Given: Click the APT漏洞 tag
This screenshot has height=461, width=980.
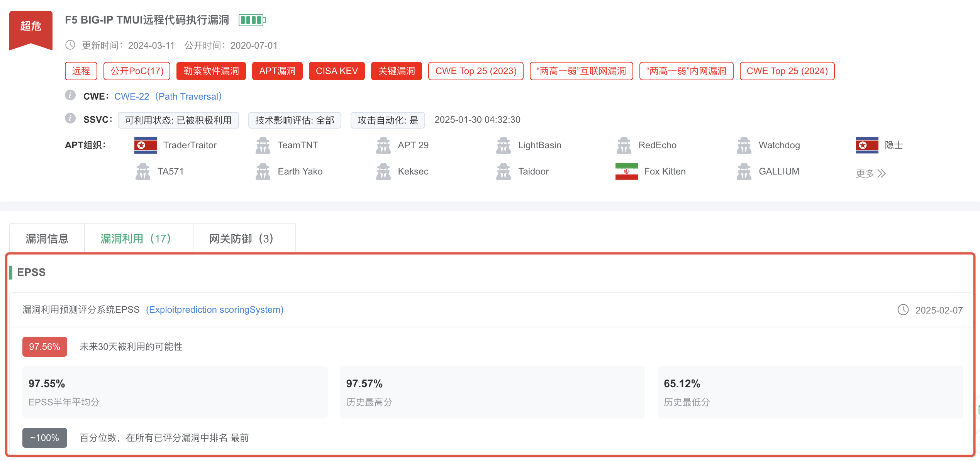Looking at the screenshot, I should tap(277, 71).
